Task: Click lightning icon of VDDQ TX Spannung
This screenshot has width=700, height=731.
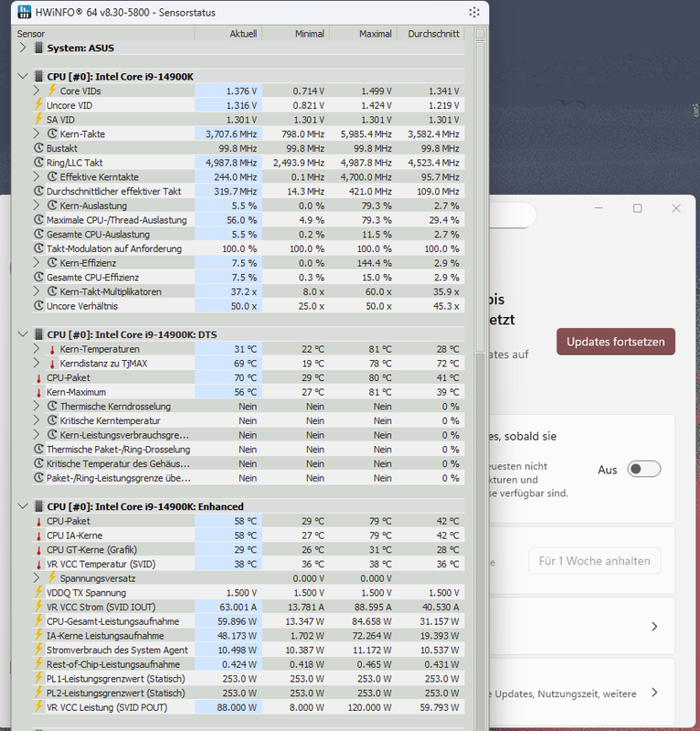Action: click(x=38, y=592)
